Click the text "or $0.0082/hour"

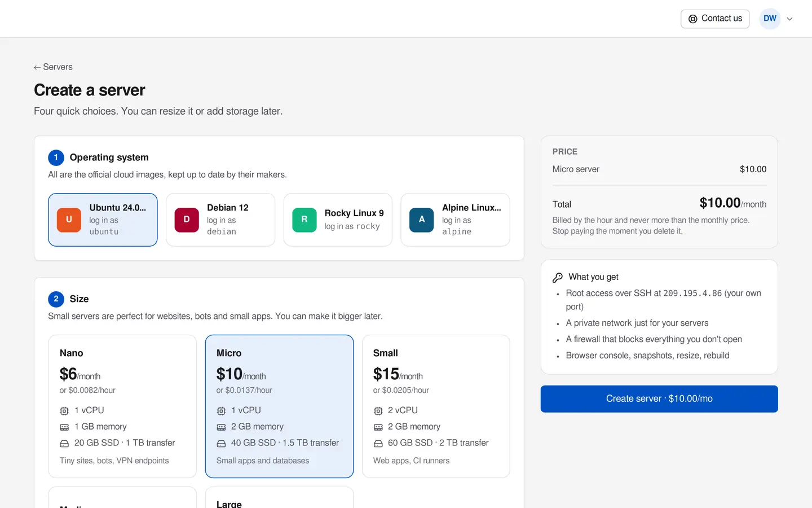(x=87, y=391)
